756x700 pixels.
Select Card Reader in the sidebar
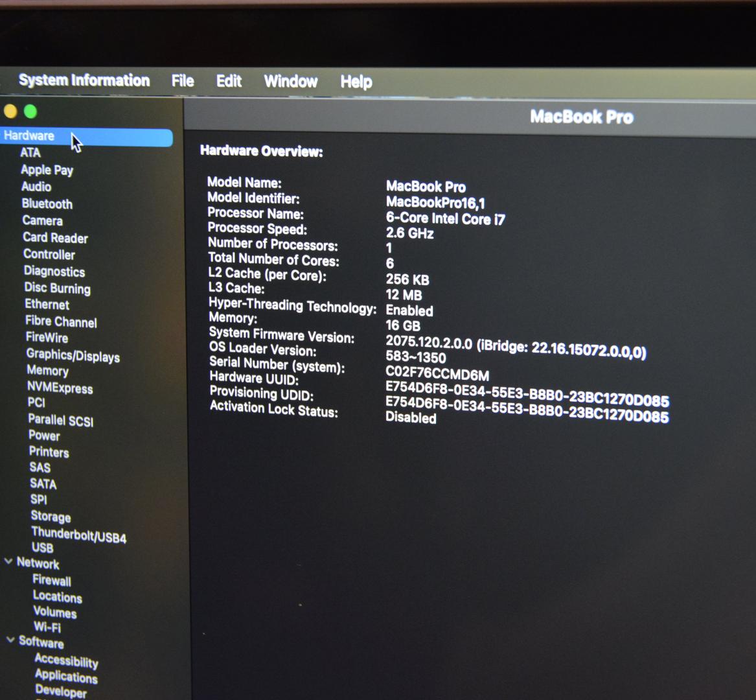[x=56, y=238]
